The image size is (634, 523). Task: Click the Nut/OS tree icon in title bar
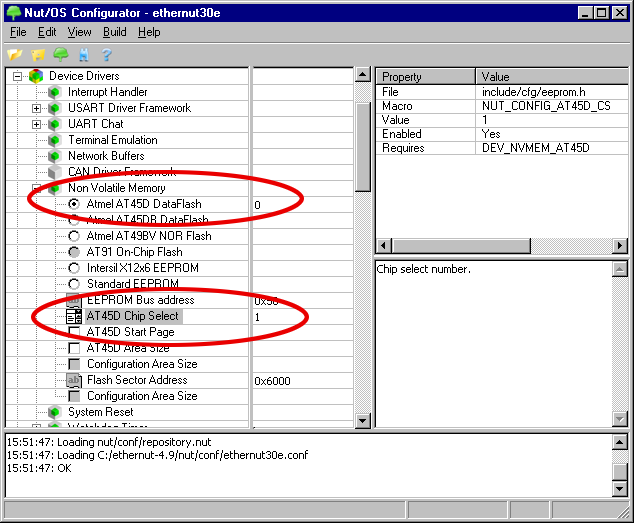tap(14, 13)
